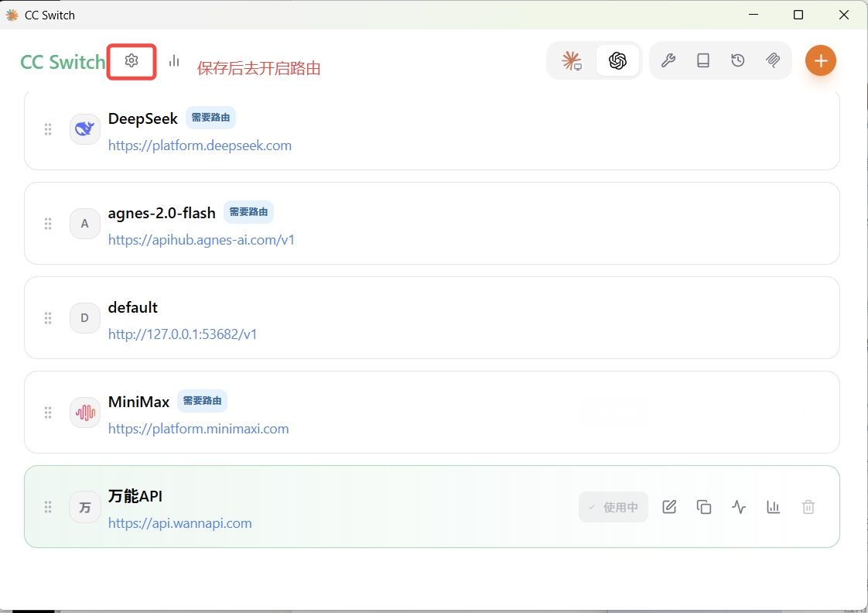This screenshot has width=868, height=613.
Task: Open http://127.0.0.1:53682/v1 link
Action: 183,334
